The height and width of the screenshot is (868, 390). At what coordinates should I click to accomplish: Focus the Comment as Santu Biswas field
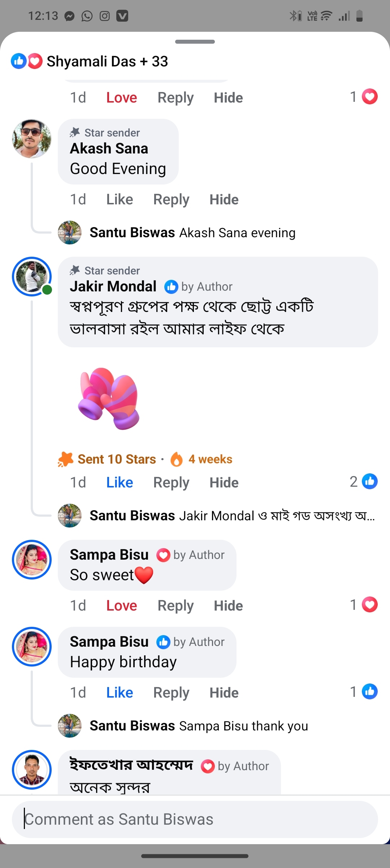[x=195, y=819]
